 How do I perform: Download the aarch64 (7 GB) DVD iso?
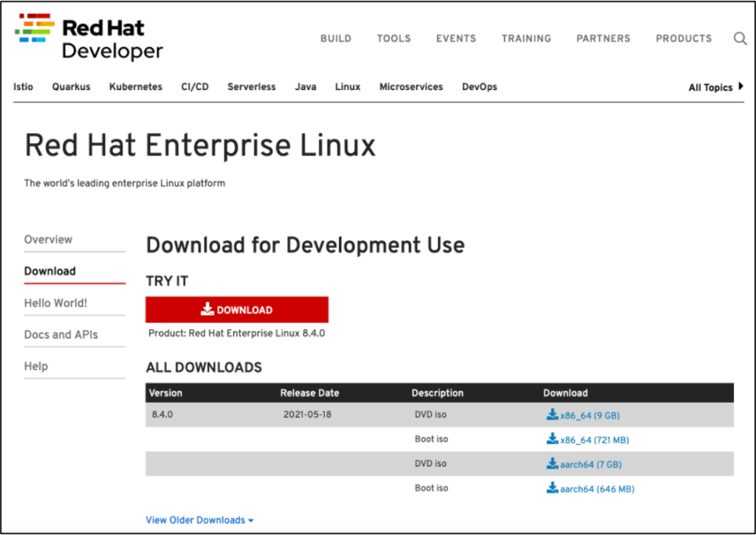(591, 465)
